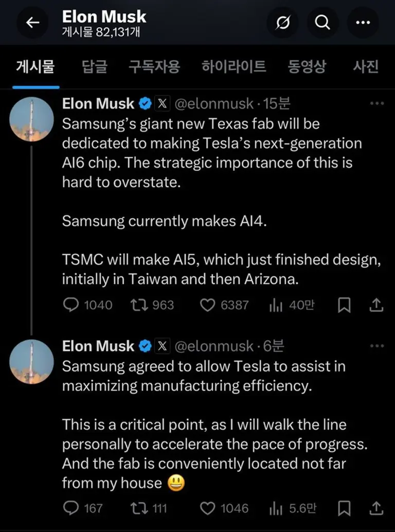Open more options on the 6분 post

pos(377,346)
